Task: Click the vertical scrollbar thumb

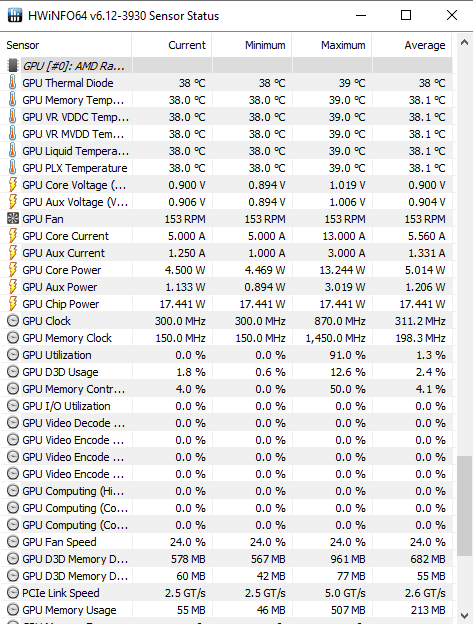Action: pos(464,506)
